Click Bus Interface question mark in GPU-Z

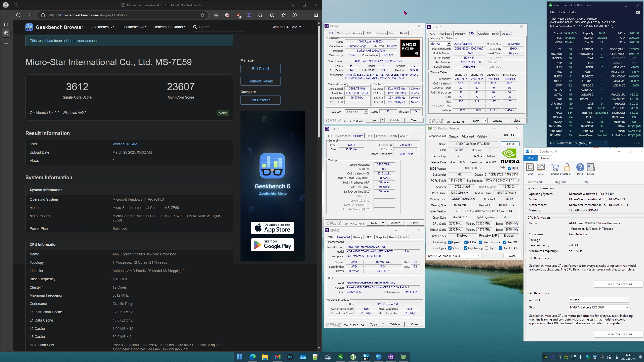519,180
